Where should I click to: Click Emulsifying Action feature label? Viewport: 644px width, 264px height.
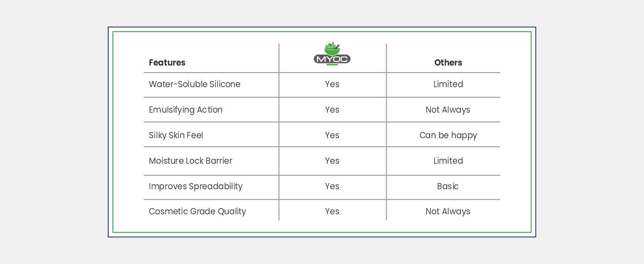pyautogui.click(x=186, y=110)
